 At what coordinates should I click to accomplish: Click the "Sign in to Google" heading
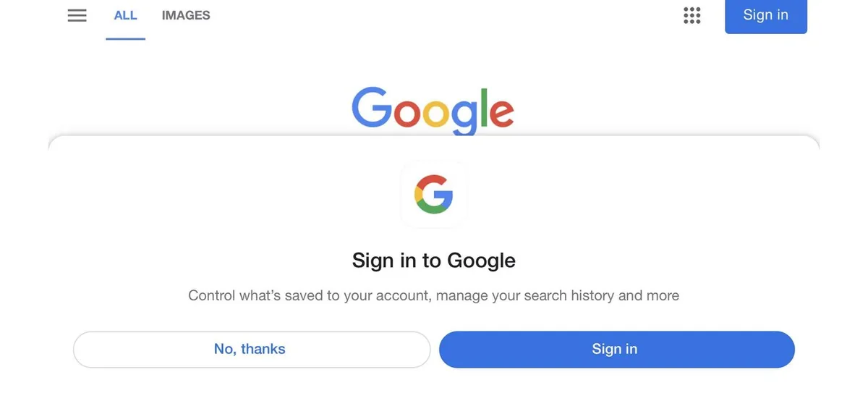tap(433, 260)
